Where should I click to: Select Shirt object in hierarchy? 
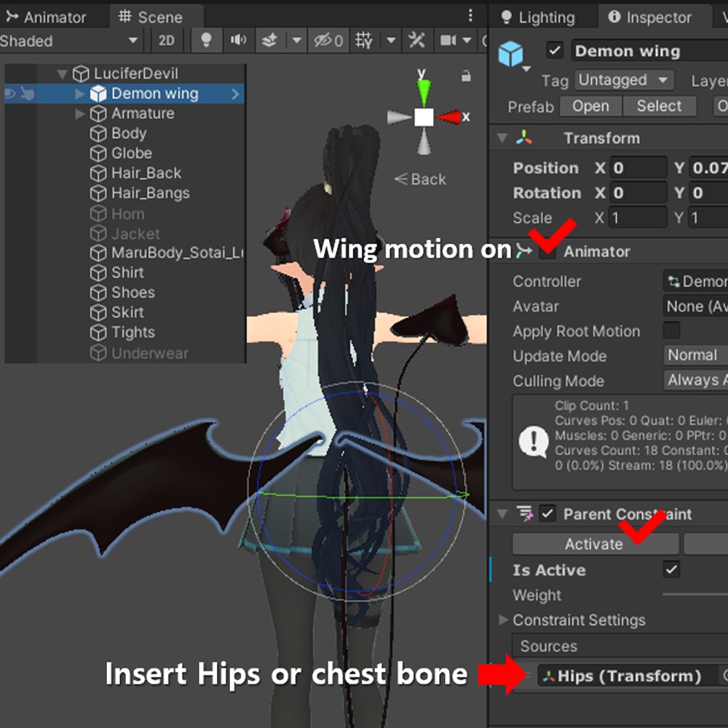[x=127, y=272]
